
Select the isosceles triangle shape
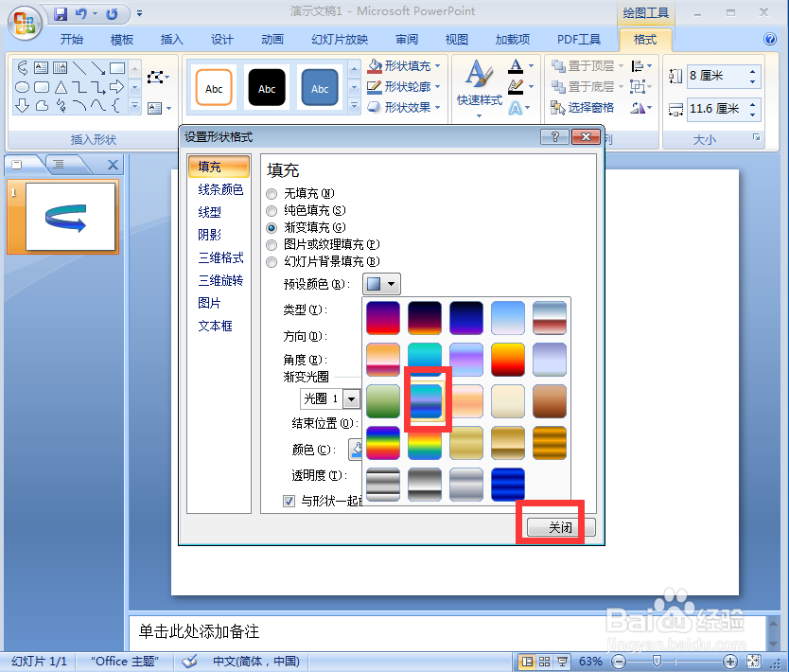[61, 87]
